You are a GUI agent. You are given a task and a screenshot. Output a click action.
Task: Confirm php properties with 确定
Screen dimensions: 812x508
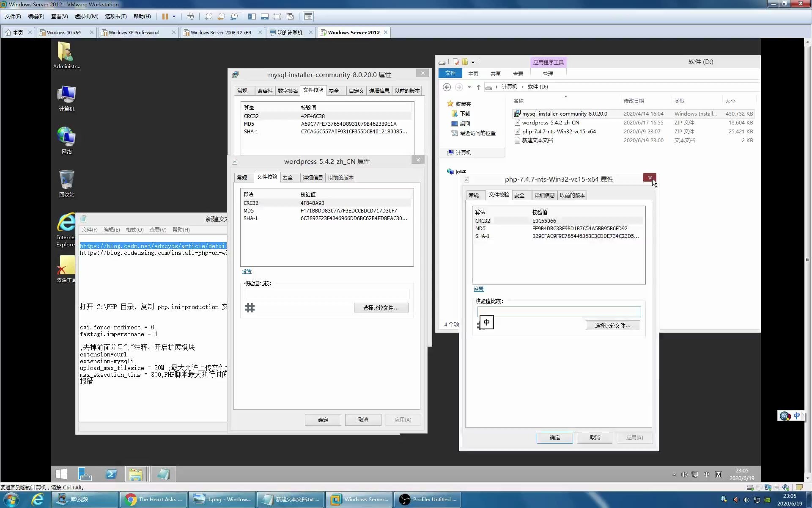click(x=554, y=438)
